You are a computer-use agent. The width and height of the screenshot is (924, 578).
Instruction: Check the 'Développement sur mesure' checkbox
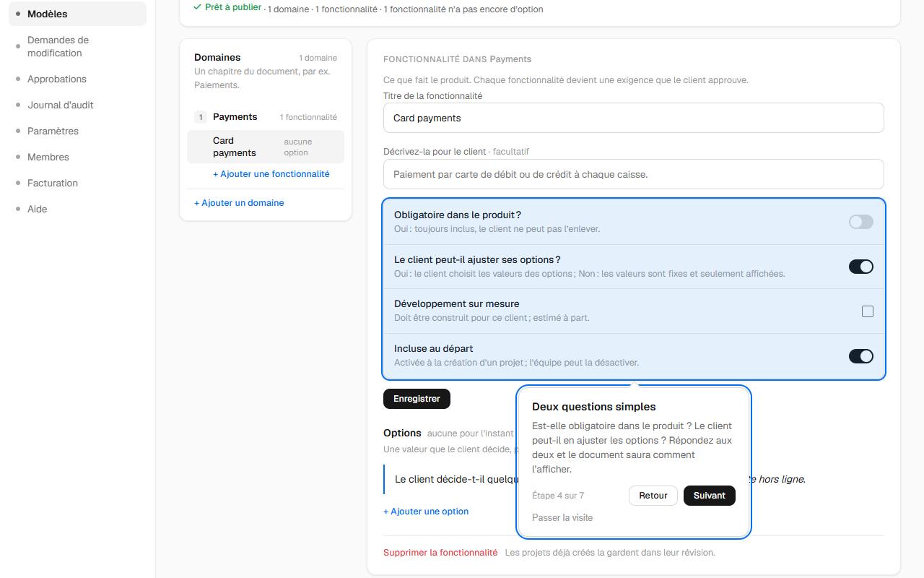pos(868,311)
